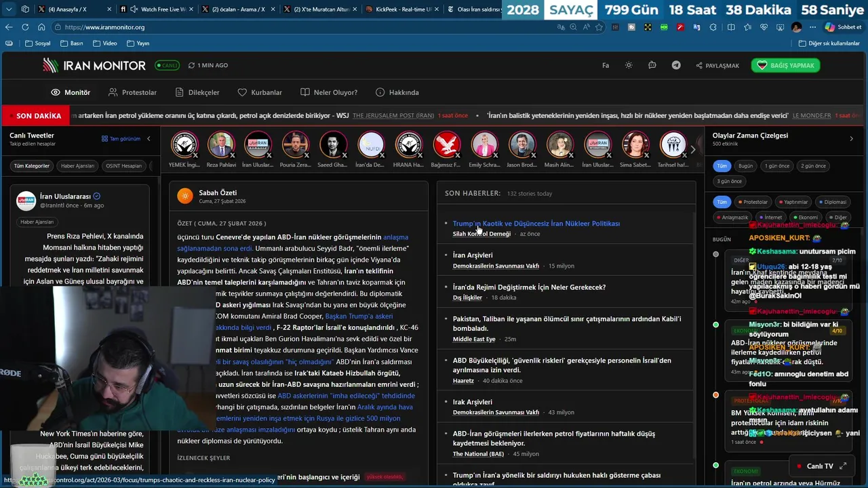This screenshot has height=488, width=868.
Task: Select the Haber Ajansları filter chip
Action: click(x=77, y=165)
